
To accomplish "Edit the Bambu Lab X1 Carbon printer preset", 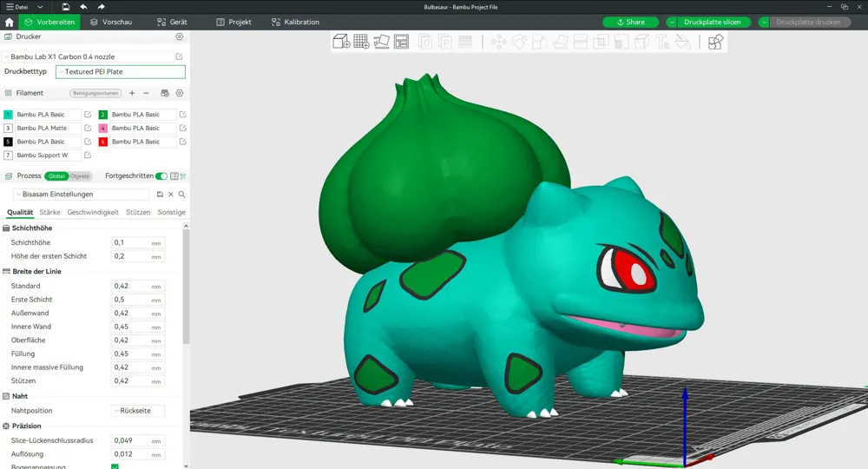I will (180, 56).
